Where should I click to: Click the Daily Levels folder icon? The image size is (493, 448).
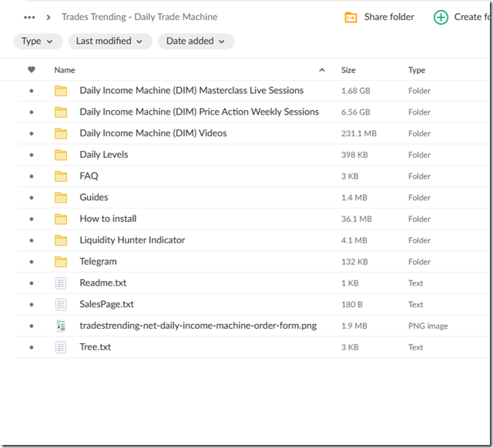(x=61, y=155)
